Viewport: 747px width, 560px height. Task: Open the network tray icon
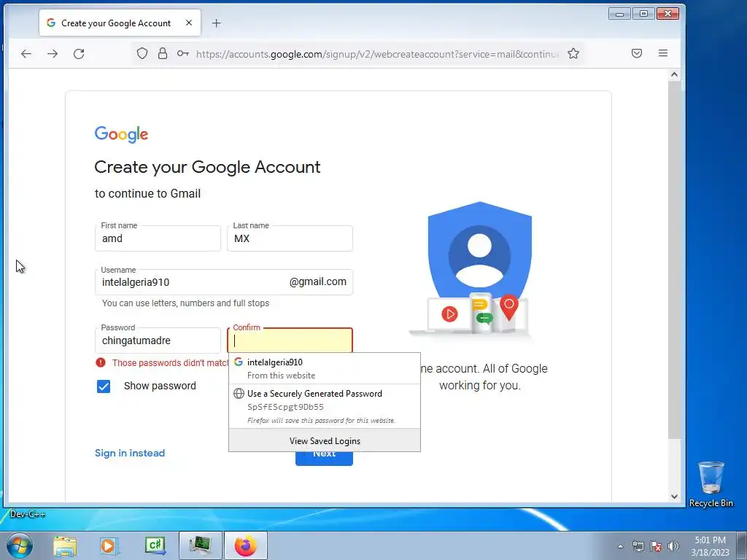point(638,546)
